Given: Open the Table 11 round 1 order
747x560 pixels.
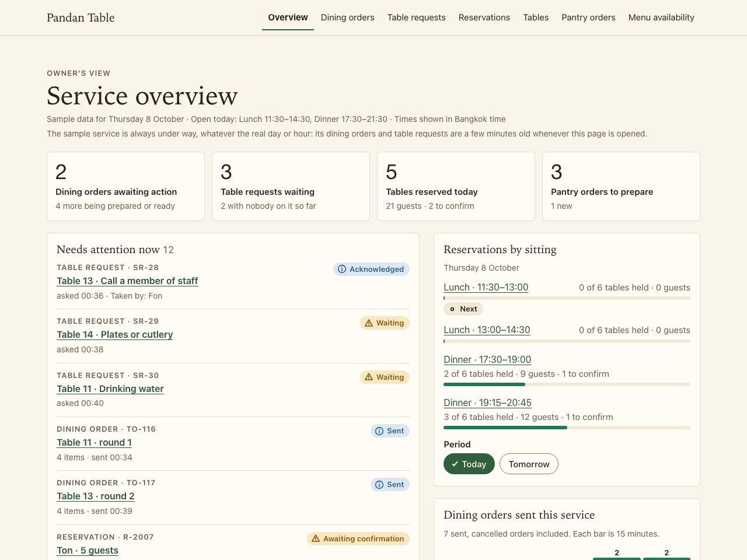Looking at the screenshot, I should coord(94,443).
